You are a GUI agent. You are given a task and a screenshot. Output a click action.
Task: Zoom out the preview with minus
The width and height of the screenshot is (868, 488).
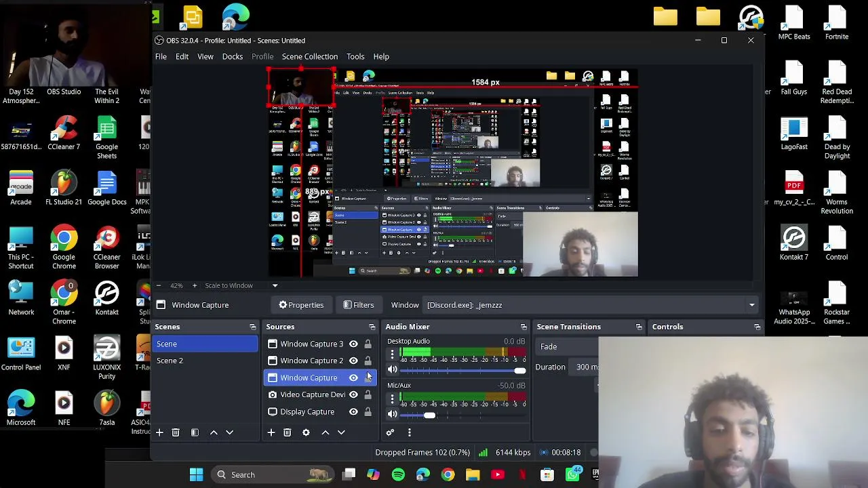coord(158,285)
